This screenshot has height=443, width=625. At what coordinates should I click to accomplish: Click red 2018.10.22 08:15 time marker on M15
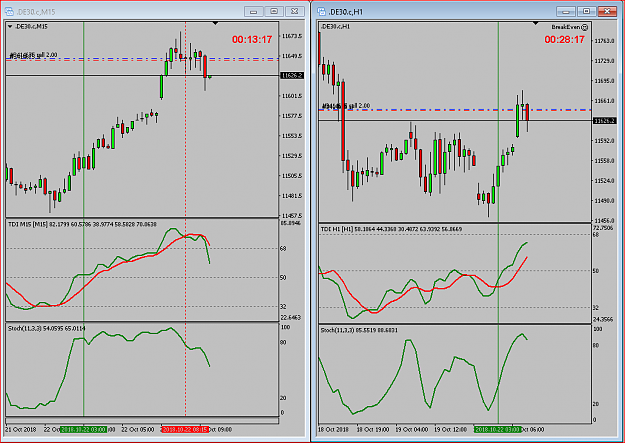pyautogui.click(x=185, y=430)
